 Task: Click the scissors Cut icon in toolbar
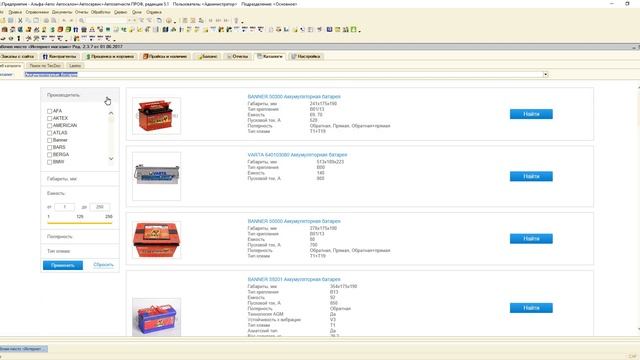point(20,20)
